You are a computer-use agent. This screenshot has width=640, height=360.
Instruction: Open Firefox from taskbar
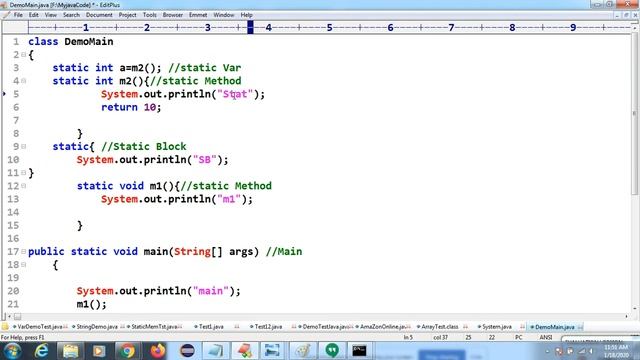[158, 351]
